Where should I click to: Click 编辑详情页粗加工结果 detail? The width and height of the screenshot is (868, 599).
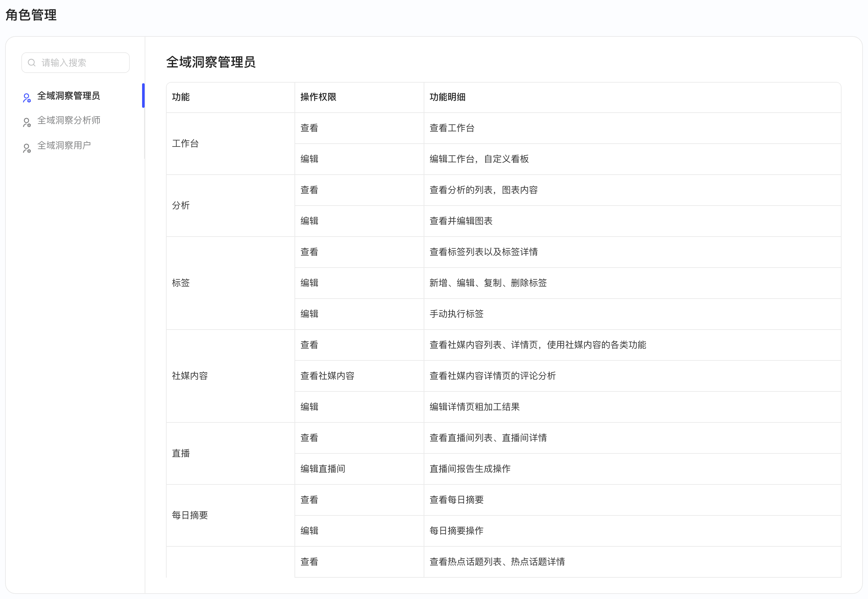(x=475, y=407)
